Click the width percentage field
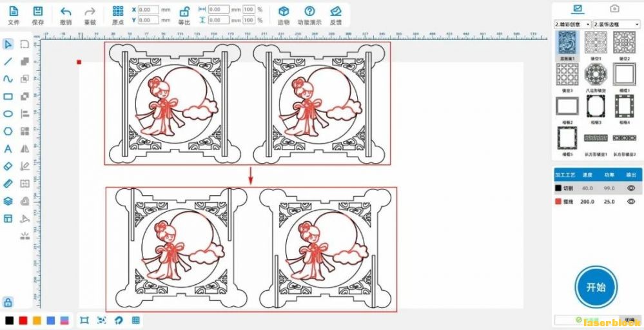 (248, 9)
